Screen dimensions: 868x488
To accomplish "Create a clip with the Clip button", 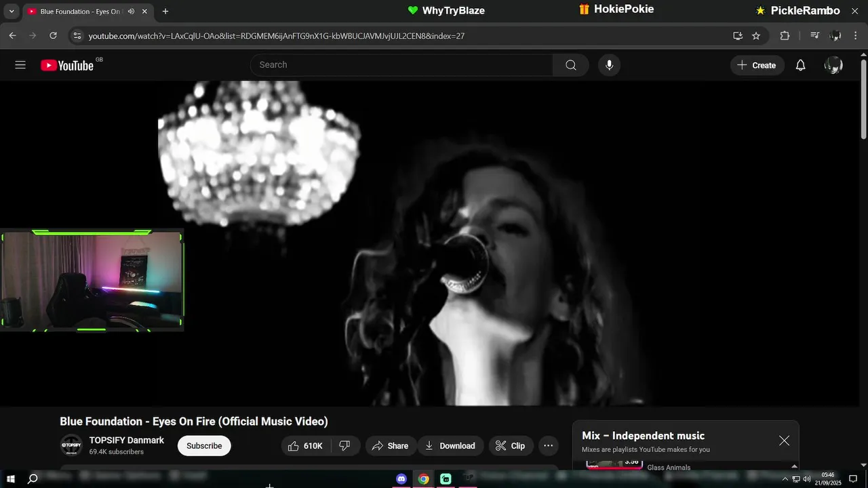I will coord(511,446).
